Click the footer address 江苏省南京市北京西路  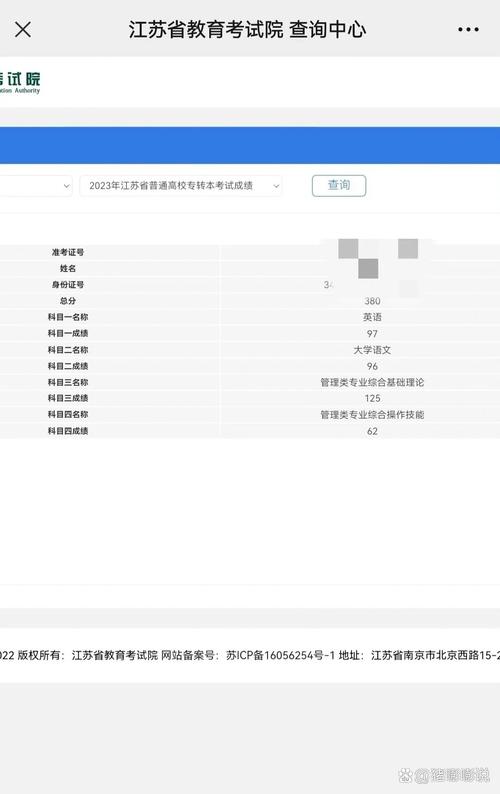coord(425,655)
